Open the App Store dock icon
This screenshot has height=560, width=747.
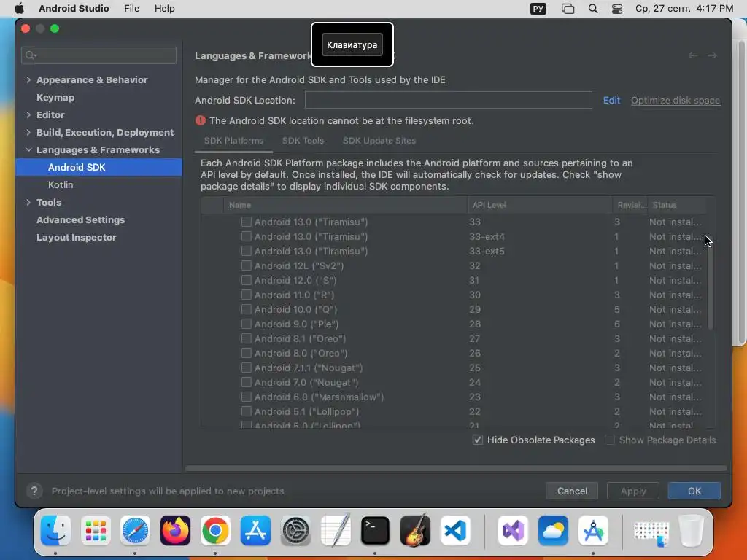pyautogui.click(x=255, y=530)
